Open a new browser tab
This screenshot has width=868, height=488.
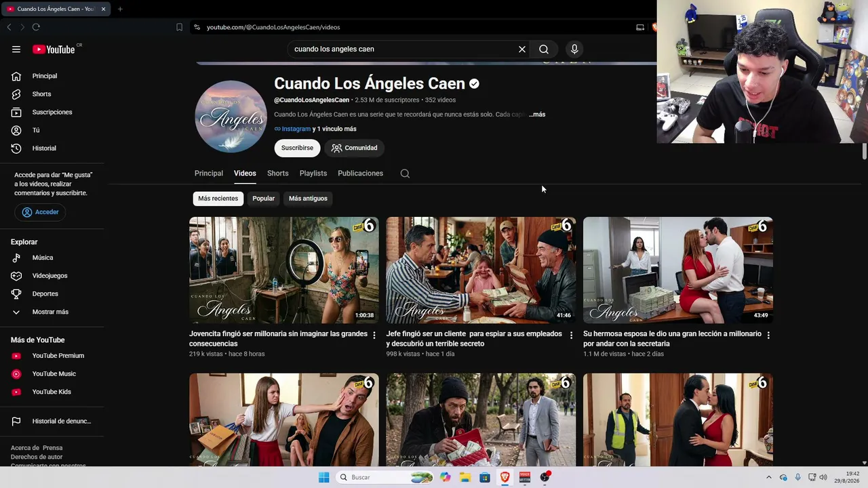(120, 9)
